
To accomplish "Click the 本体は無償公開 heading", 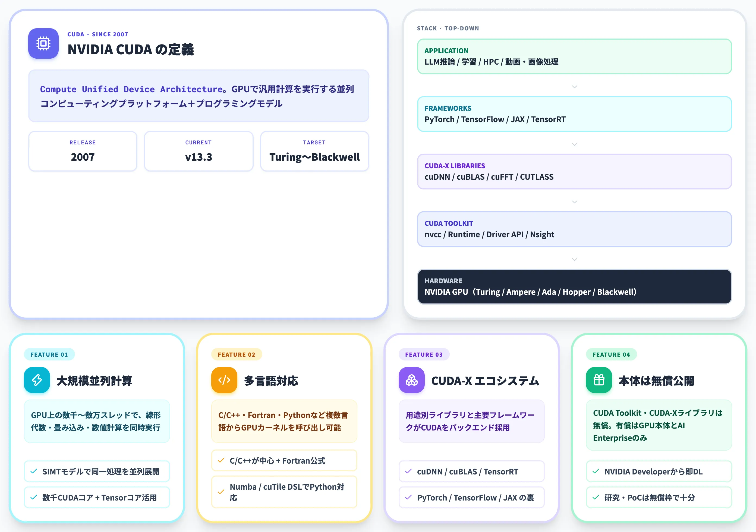I will coord(656,381).
